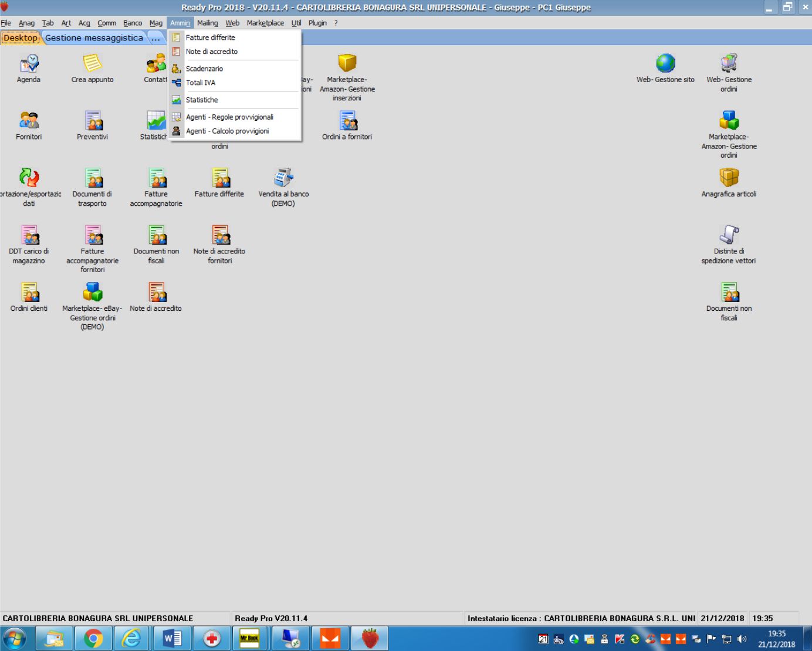
Task: Click the Windows Start button
Action: click(x=15, y=639)
